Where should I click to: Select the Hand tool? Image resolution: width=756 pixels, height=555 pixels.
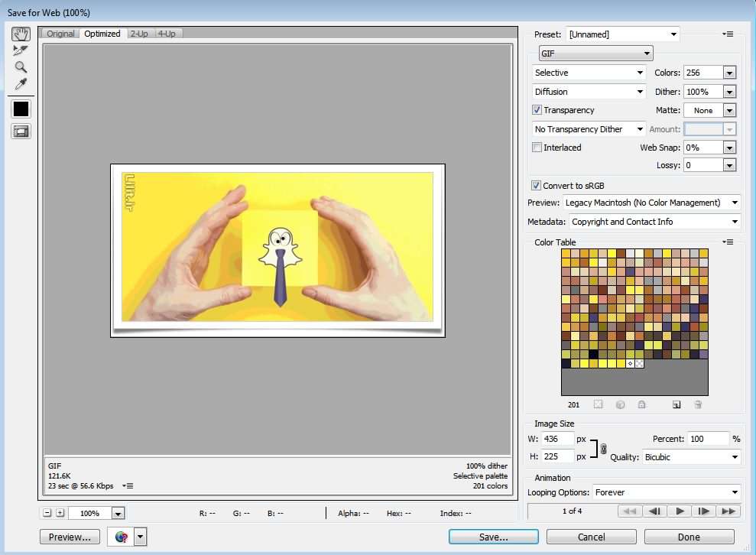21,34
